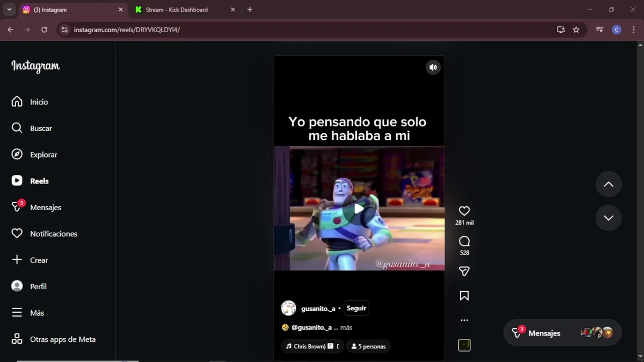Click Seguir to follow gusanito._a
Screen dimensions: 644x362
pyautogui.click(x=356, y=308)
